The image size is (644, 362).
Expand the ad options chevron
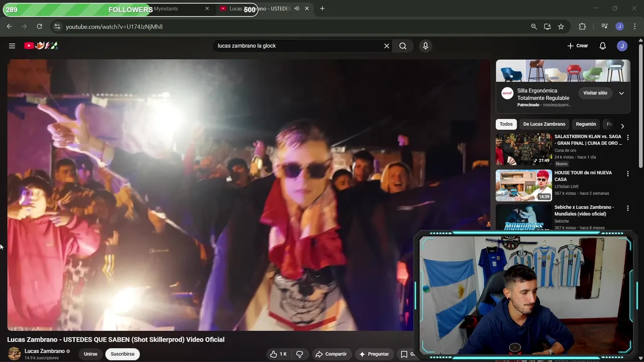click(x=621, y=93)
